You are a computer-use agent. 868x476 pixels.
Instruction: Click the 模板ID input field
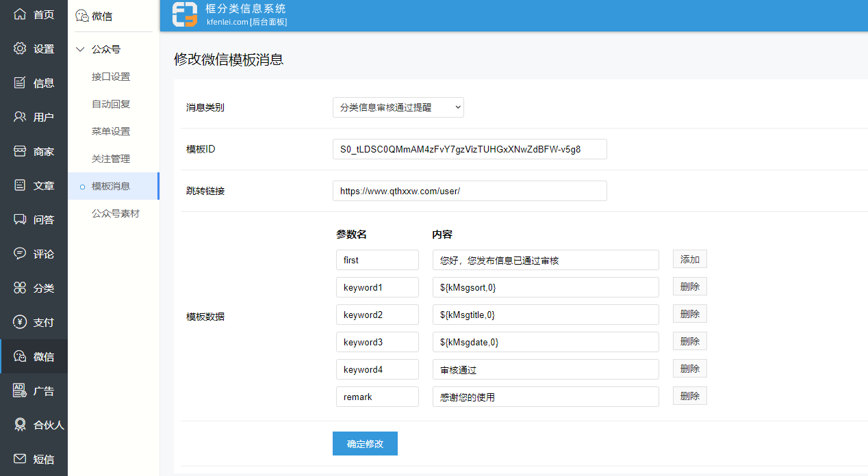pyautogui.click(x=469, y=149)
